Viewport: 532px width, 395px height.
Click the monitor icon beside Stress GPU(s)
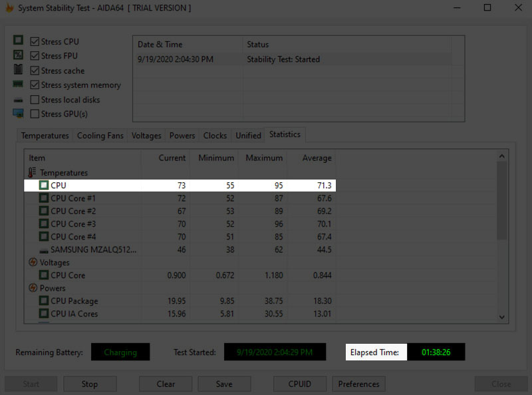click(19, 113)
